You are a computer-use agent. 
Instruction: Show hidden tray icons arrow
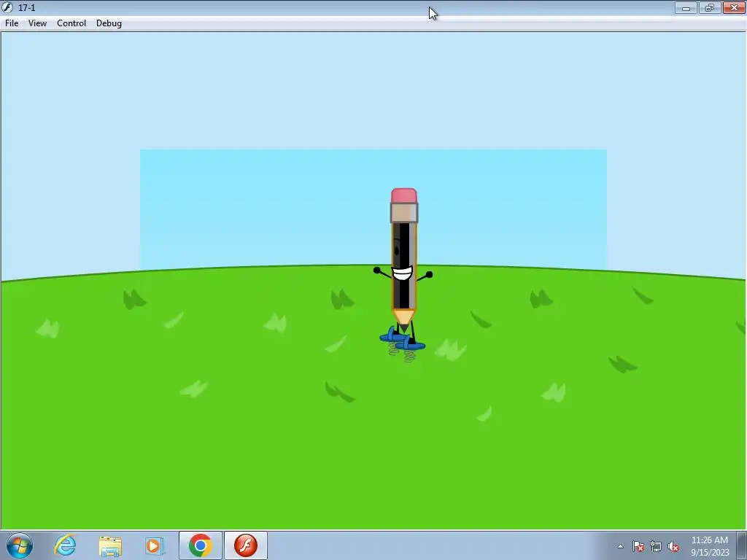[x=620, y=546]
